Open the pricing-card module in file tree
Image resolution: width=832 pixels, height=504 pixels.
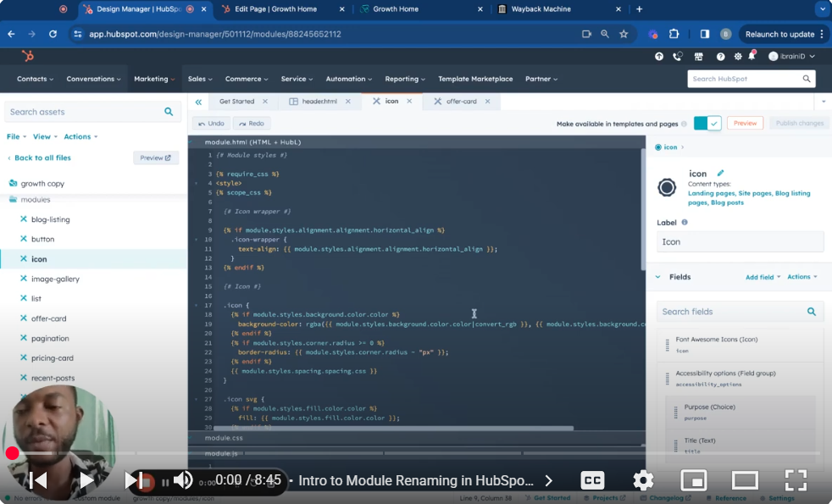52,358
